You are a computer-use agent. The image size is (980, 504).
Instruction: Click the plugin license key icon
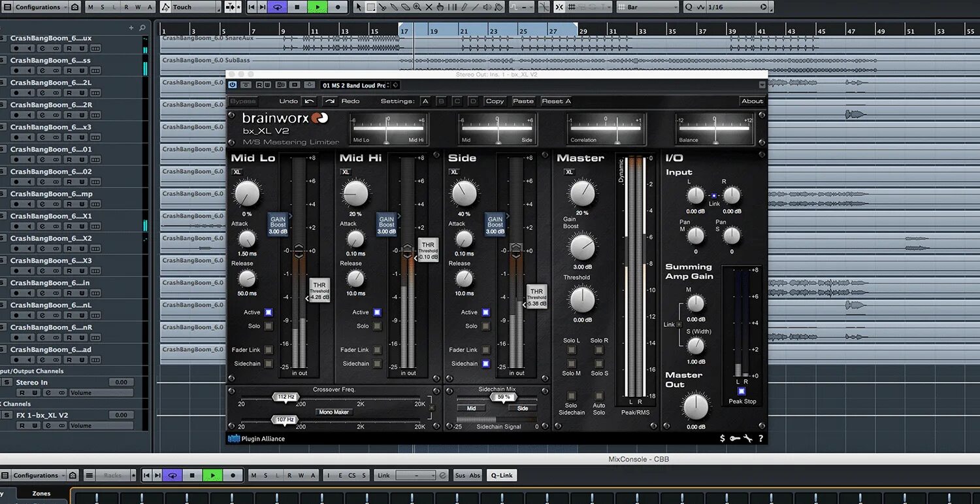735,439
